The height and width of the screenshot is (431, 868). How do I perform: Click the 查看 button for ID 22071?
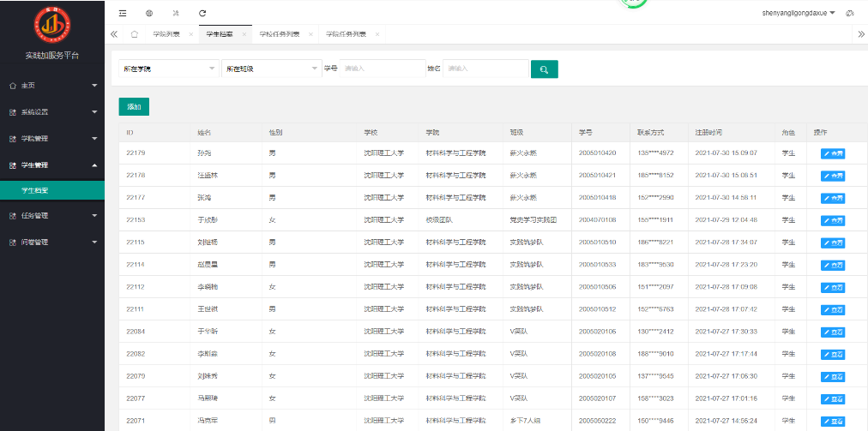click(833, 421)
